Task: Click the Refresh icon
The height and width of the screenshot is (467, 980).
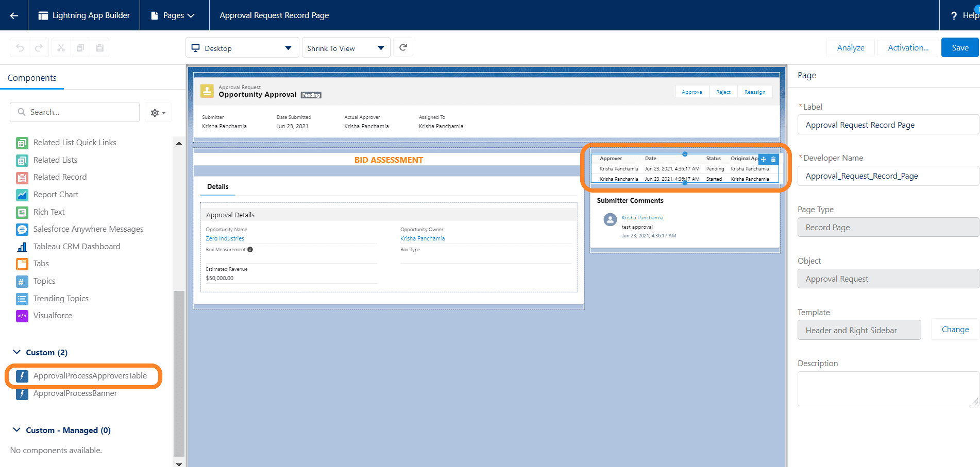Action: [403, 47]
